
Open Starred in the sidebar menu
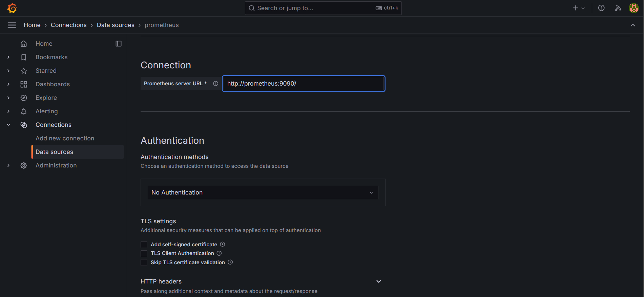(x=46, y=71)
